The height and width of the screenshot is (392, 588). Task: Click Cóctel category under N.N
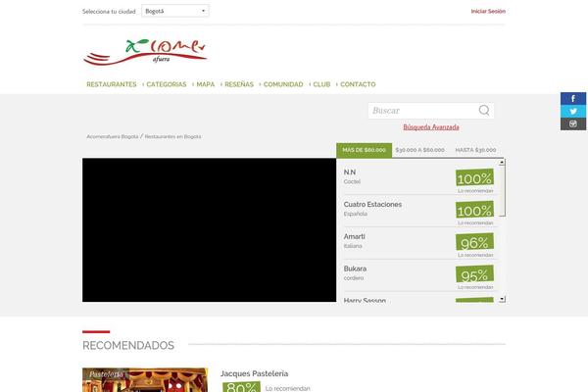pyautogui.click(x=352, y=181)
